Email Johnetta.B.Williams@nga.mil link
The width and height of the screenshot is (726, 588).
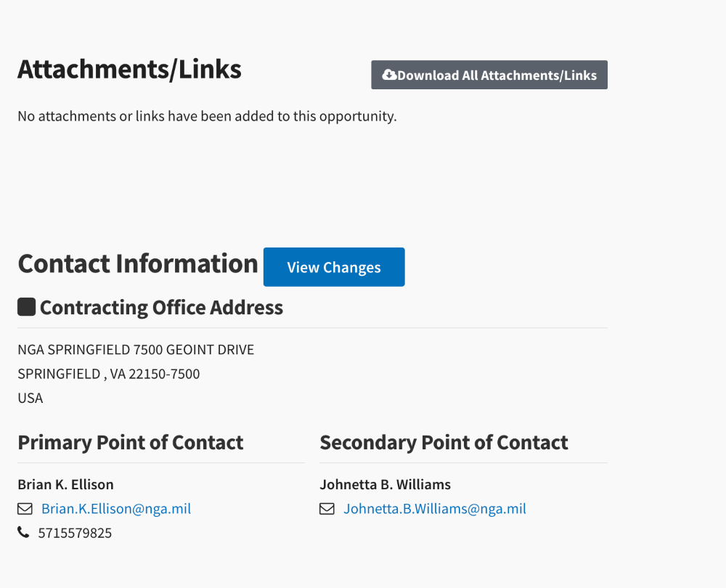click(x=435, y=509)
